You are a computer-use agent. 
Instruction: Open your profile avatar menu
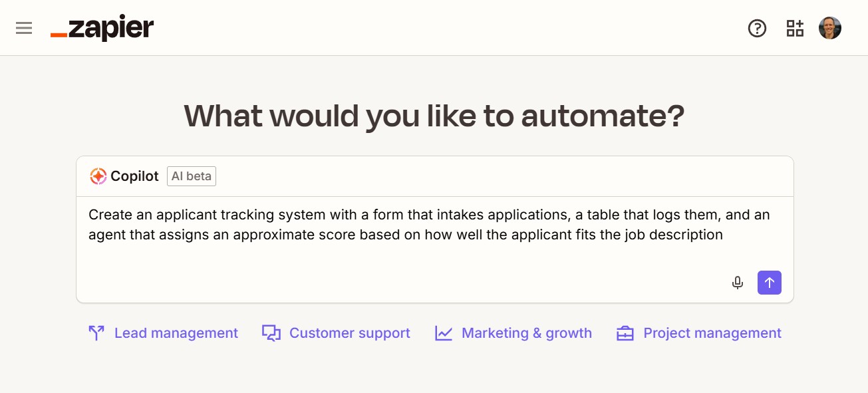[829, 27]
